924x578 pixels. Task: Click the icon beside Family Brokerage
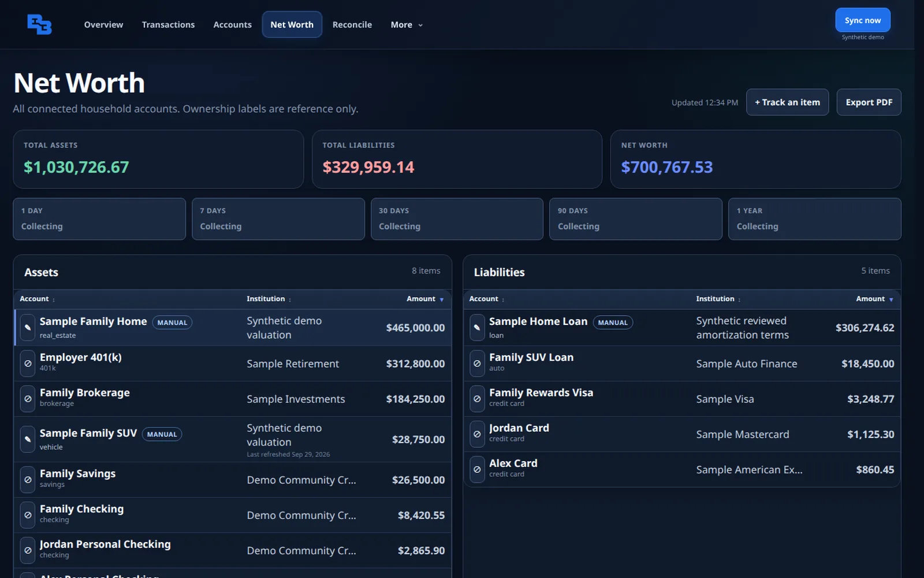coord(27,399)
